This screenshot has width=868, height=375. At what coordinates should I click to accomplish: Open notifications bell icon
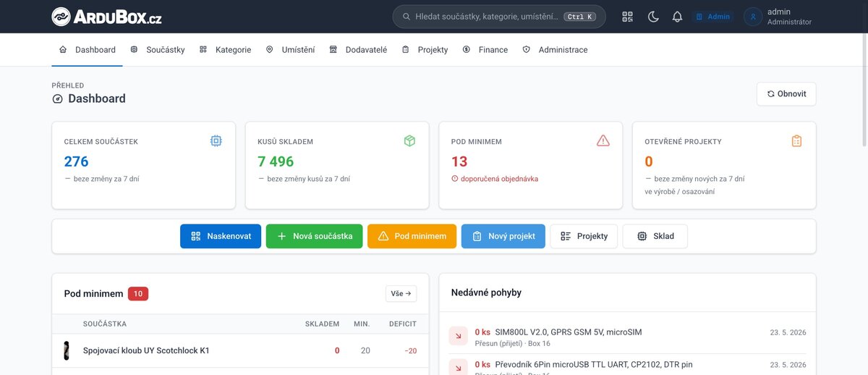[x=677, y=17]
